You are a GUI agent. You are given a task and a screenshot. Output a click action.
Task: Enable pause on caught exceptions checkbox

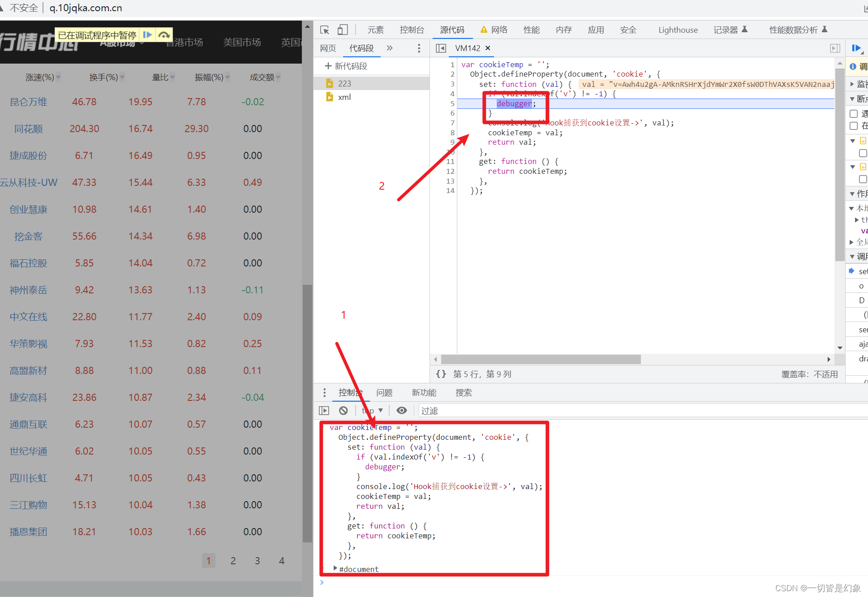coord(854,126)
